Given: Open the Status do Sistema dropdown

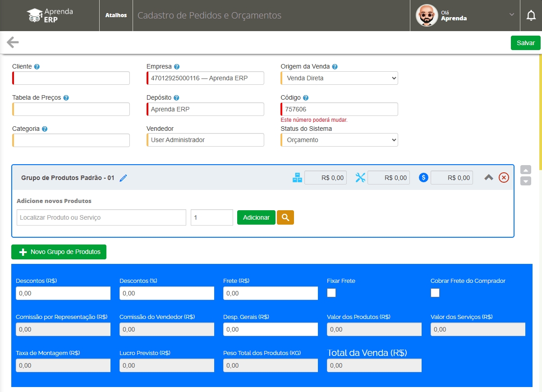Looking at the screenshot, I should pyautogui.click(x=339, y=140).
